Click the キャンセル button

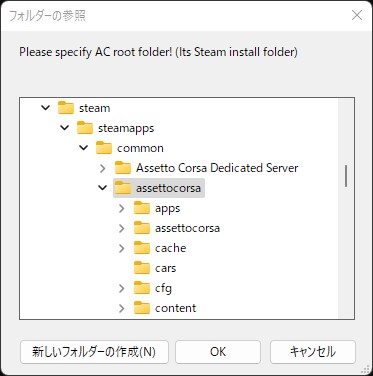coord(313,352)
